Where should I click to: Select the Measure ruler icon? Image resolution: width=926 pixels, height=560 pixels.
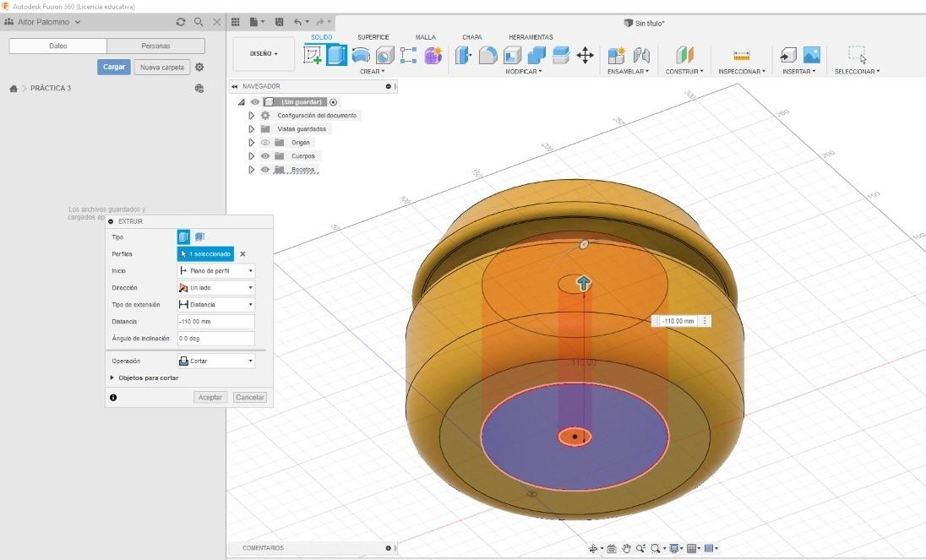tap(741, 56)
